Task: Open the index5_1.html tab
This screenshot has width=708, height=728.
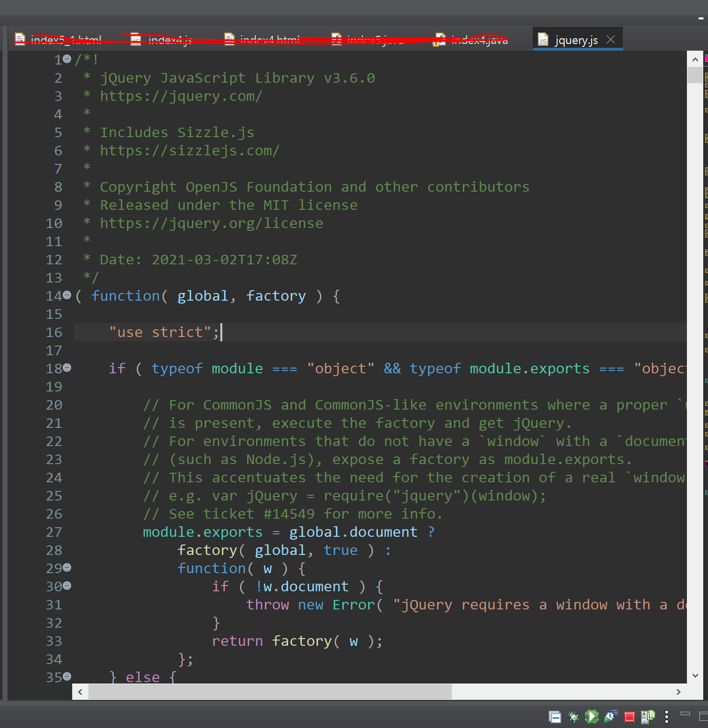Action: [58, 40]
